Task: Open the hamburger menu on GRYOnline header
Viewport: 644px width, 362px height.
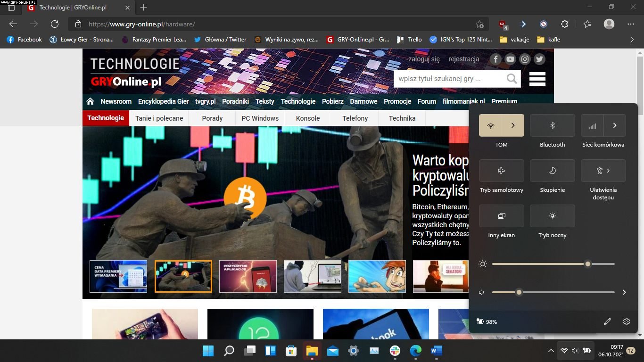Action: tap(537, 79)
